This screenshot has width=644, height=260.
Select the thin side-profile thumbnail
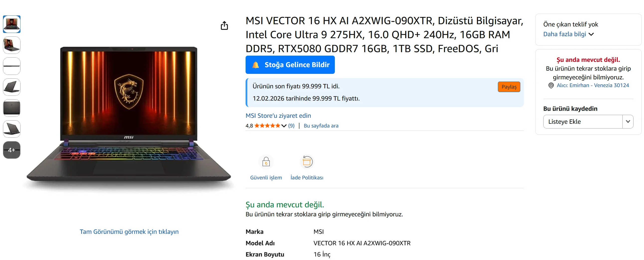pyautogui.click(x=11, y=66)
